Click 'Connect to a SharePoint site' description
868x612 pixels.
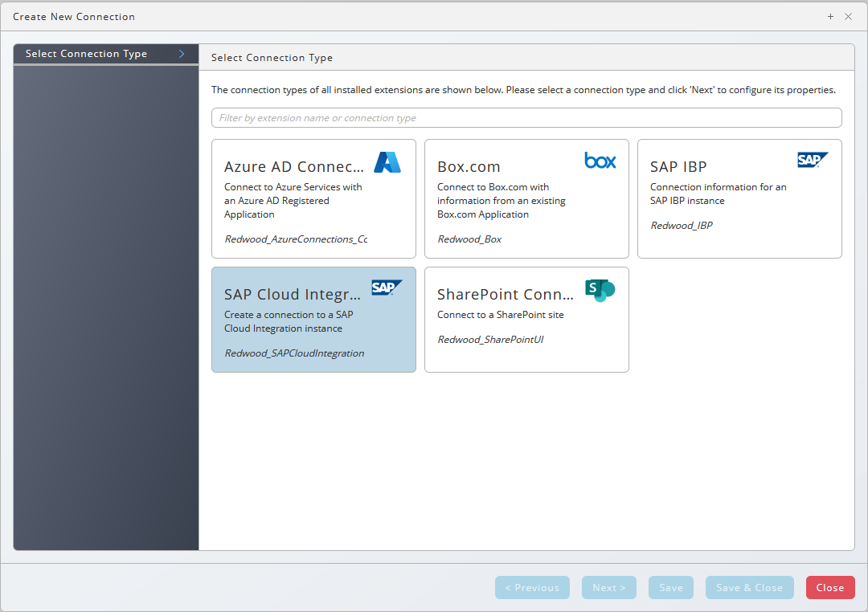[x=501, y=314]
